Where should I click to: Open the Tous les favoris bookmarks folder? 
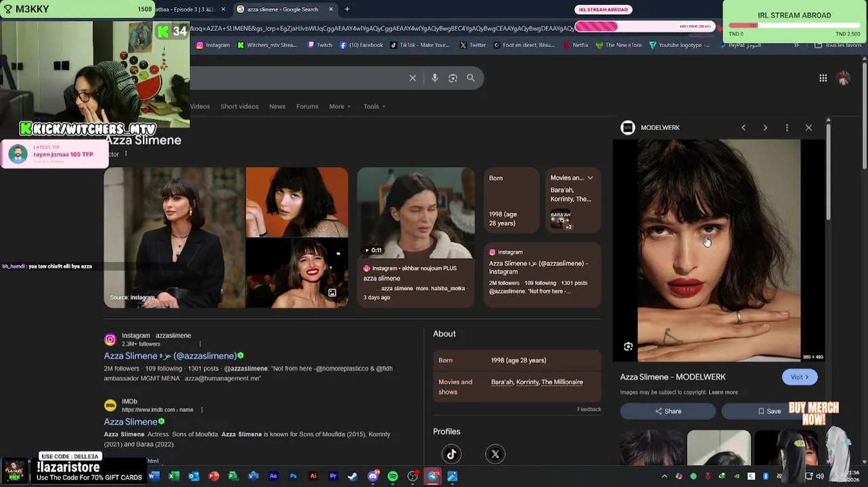[x=839, y=45]
